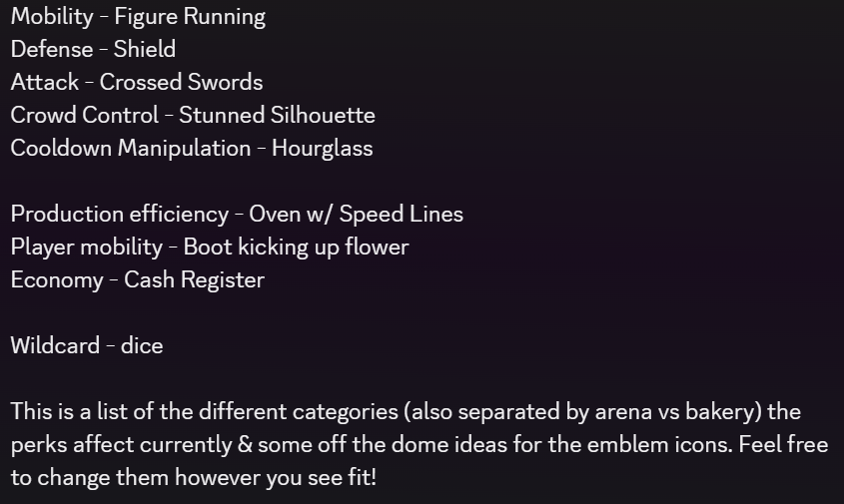Click the words 'Crossed Swords'
844x504 pixels.
[x=182, y=82]
